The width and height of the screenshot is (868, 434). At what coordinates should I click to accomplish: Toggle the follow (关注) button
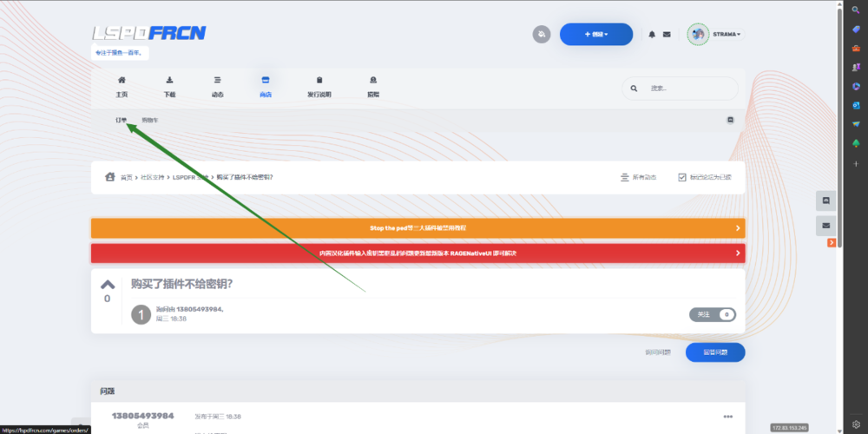(712, 314)
